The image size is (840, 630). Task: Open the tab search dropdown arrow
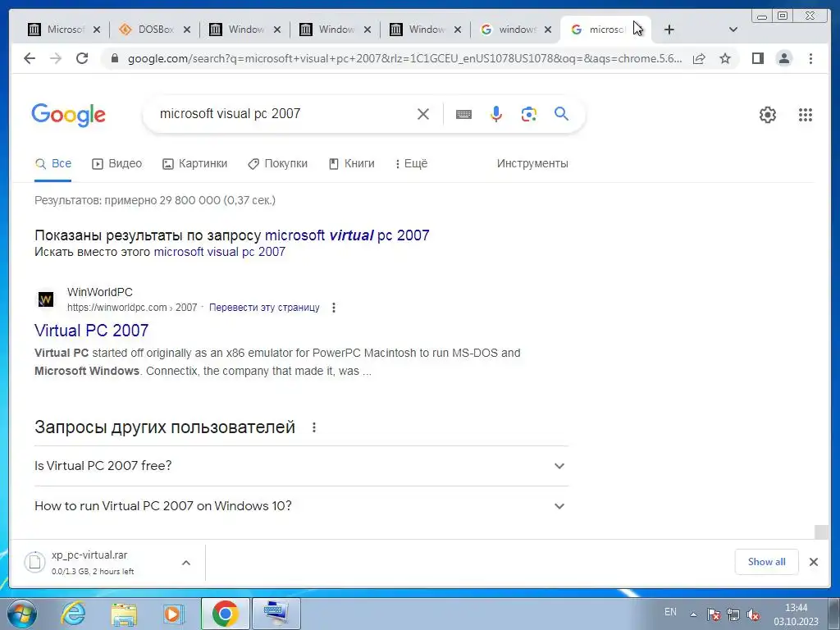pyautogui.click(x=733, y=30)
